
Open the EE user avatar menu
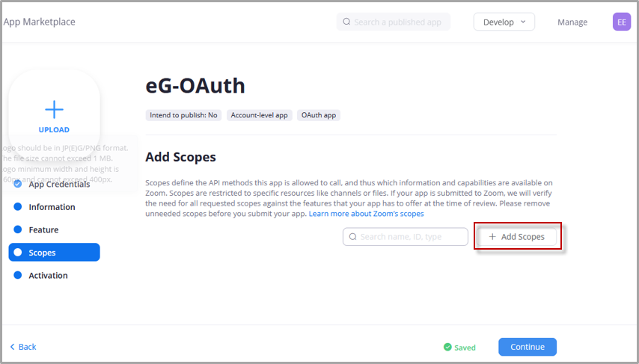[x=622, y=22]
